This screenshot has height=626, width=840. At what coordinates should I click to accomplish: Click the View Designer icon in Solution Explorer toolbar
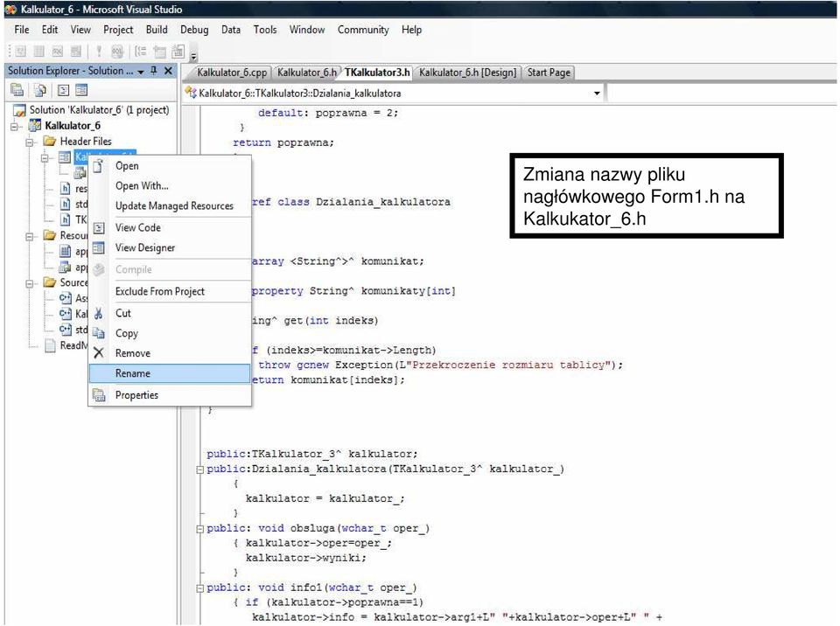[x=81, y=91]
